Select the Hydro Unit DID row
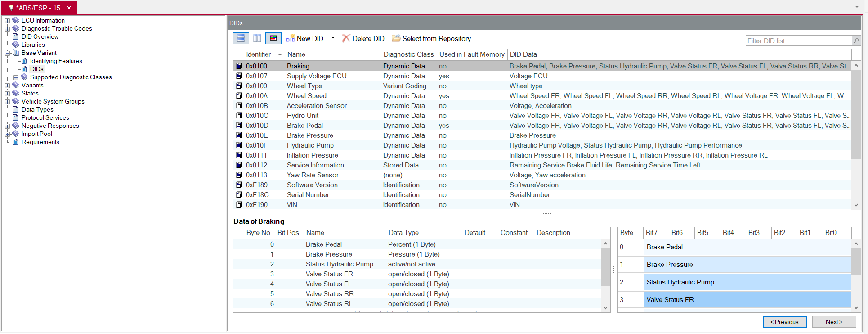 tap(542, 116)
